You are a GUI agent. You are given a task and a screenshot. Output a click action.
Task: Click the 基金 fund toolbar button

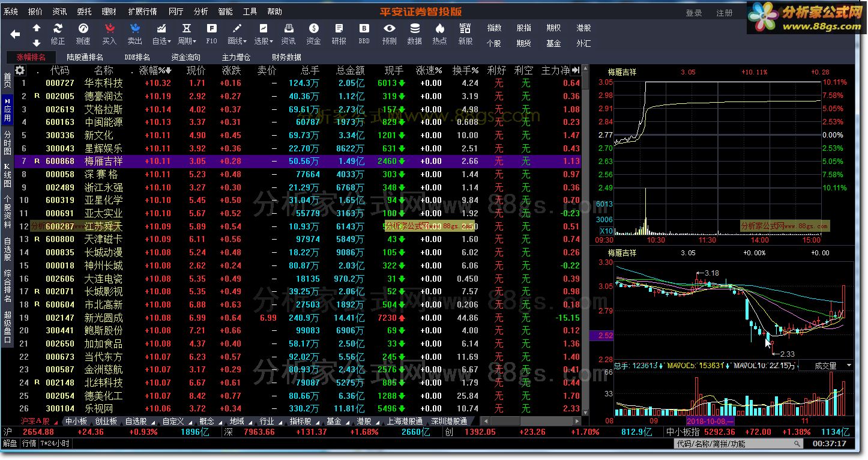[553, 43]
